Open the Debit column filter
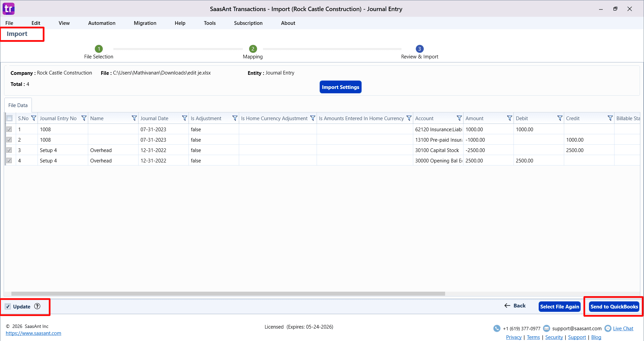The height and width of the screenshot is (341, 644). [560, 118]
